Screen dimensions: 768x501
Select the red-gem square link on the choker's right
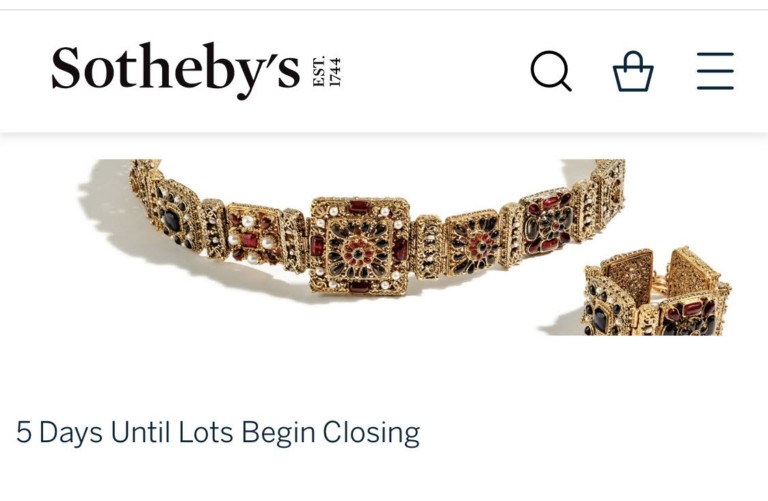point(547,222)
